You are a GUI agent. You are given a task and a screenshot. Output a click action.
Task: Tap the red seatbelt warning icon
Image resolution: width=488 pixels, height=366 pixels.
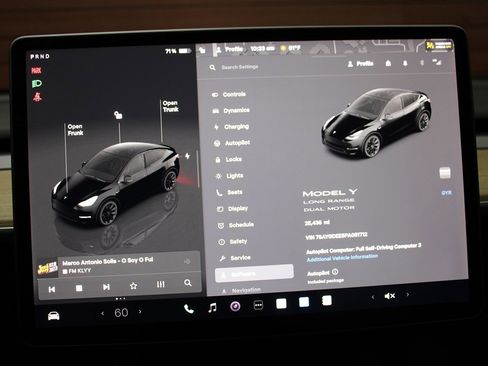click(37, 97)
